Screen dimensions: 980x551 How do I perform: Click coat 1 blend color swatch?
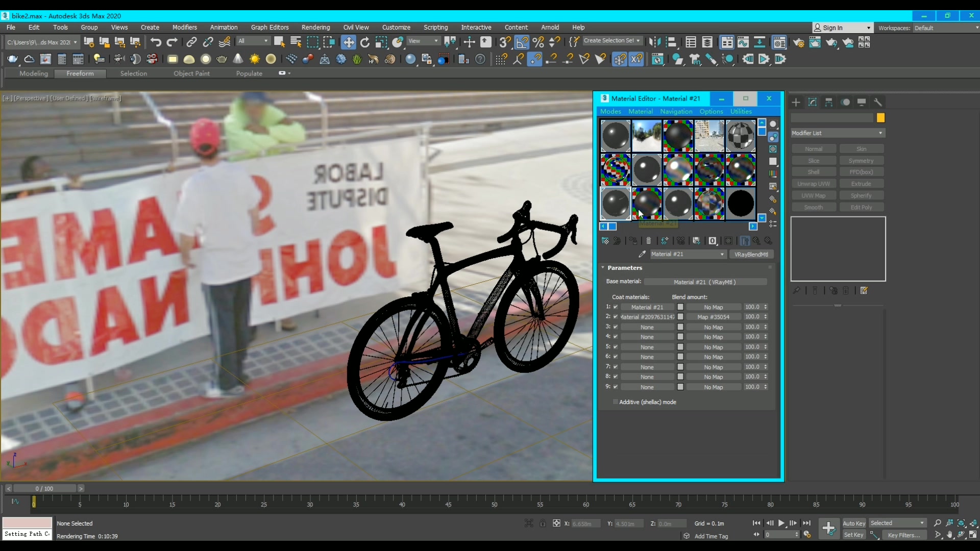click(x=680, y=307)
